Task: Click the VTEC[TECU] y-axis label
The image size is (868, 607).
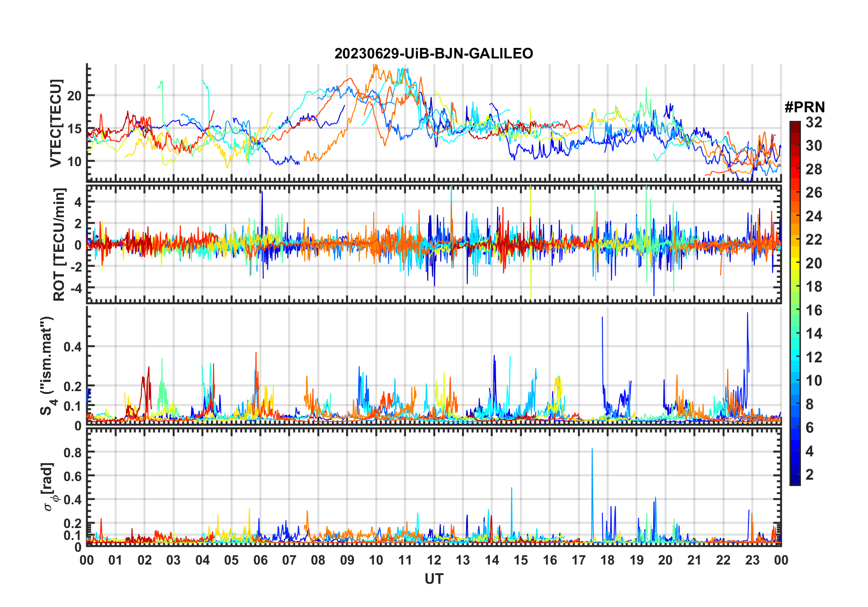Action: pos(56,123)
